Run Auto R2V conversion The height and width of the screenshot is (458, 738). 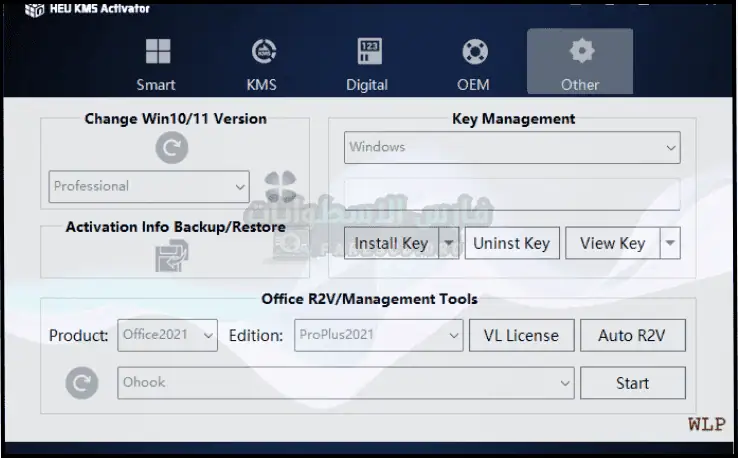pos(632,335)
